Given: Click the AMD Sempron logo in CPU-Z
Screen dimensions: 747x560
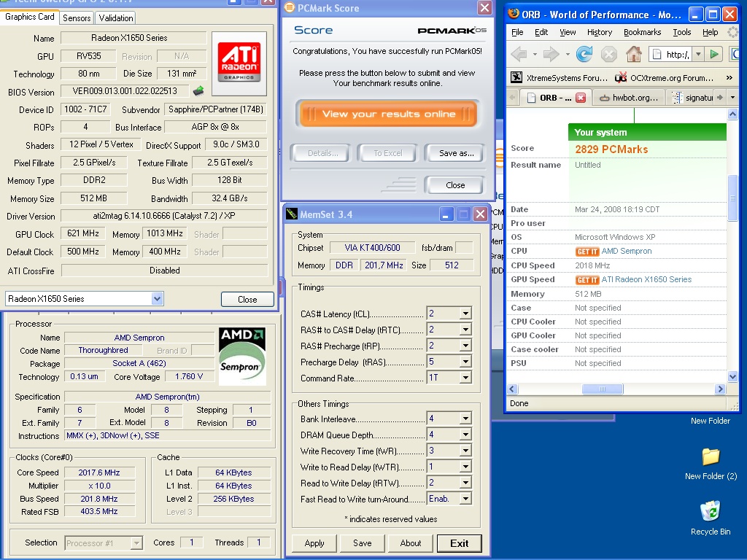Looking at the screenshot, I should tap(242, 356).
